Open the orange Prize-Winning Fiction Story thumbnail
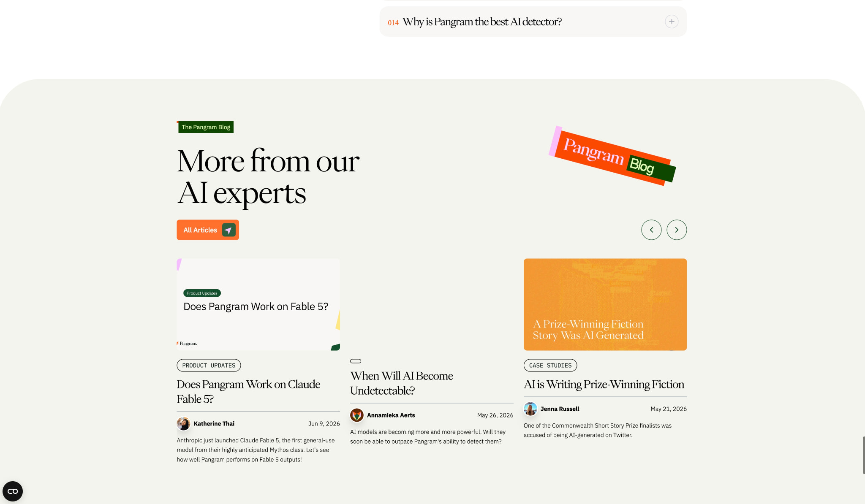Image resolution: width=865 pixels, height=504 pixels. (605, 304)
